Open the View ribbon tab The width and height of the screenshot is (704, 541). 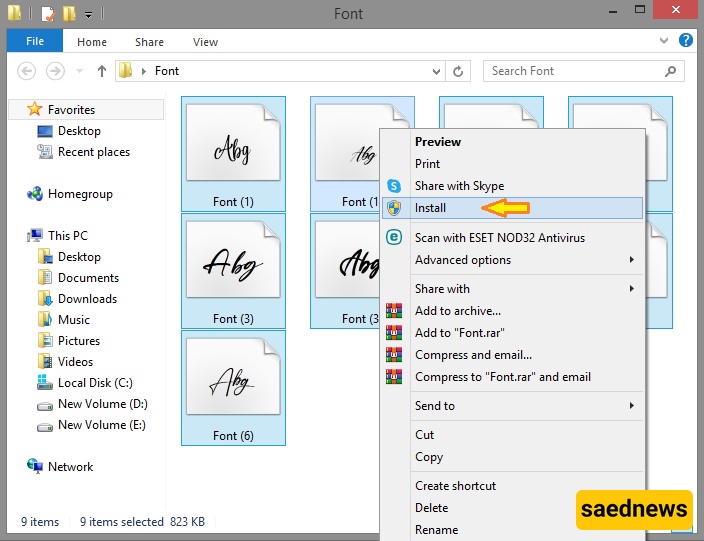pyautogui.click(x=205, y=42)
